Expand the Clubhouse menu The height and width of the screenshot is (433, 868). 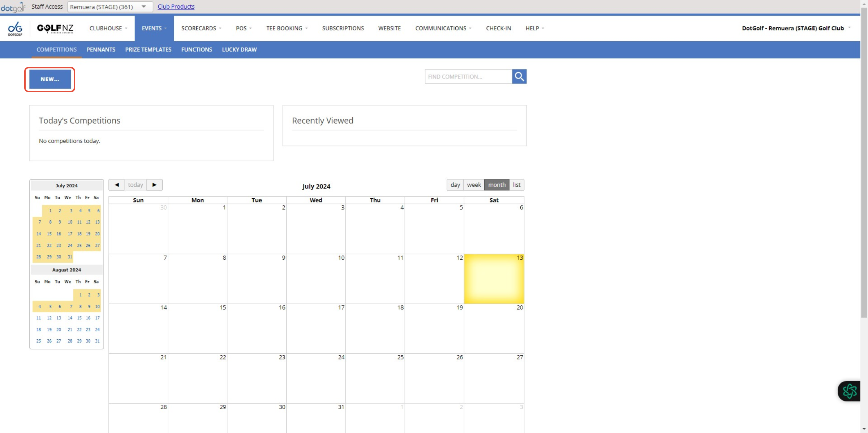(108, 28)
